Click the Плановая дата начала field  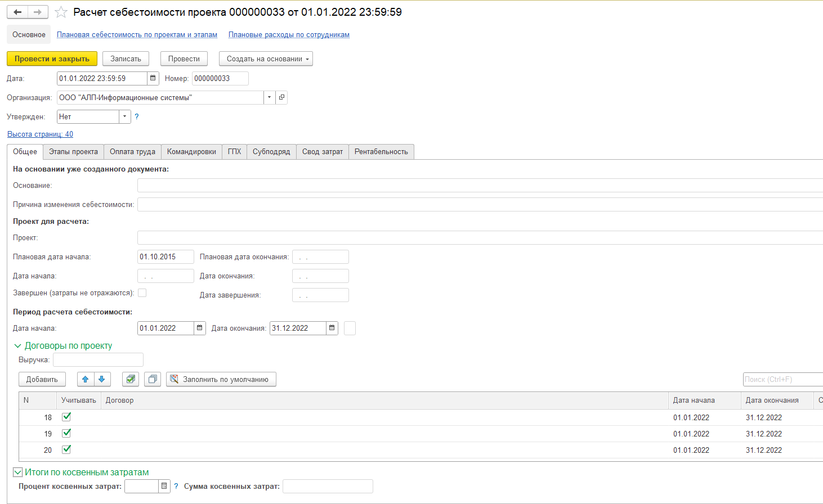coord(166,257)
